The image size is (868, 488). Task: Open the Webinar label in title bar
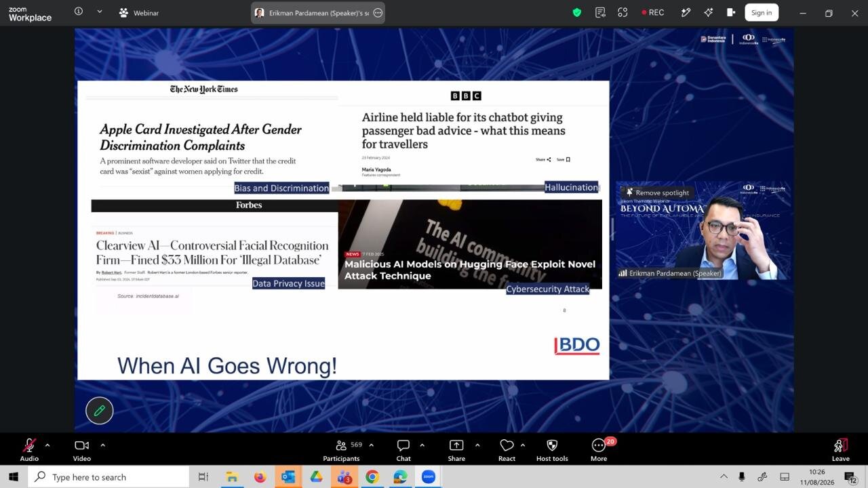point(139,13)
